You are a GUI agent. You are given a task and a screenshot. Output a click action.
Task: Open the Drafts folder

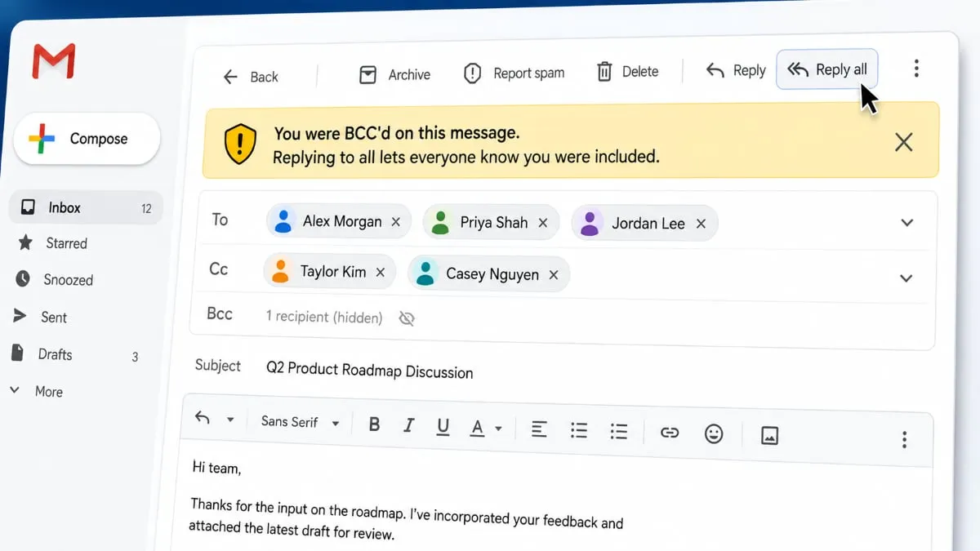coord(76,355)
